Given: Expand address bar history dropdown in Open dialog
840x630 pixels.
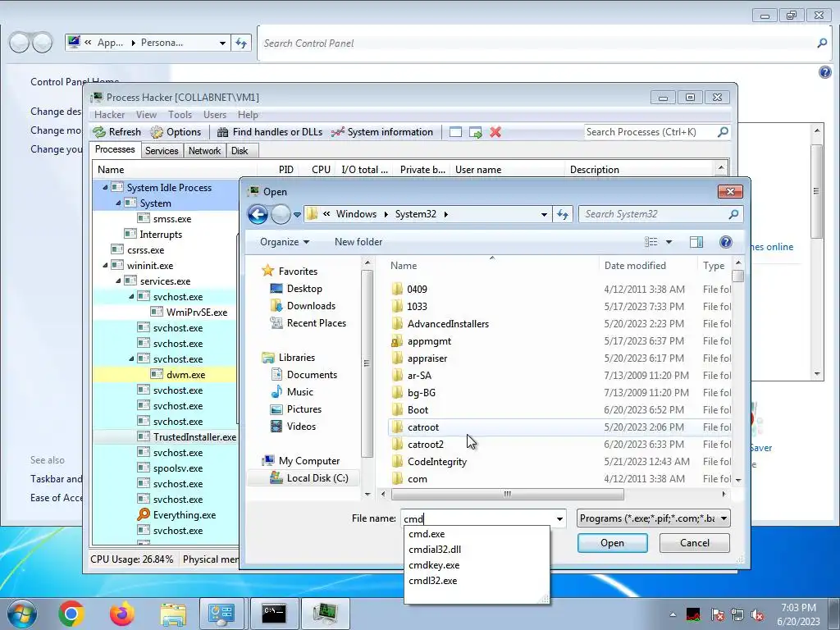Looking at the screenshot, I should [544, 214].
